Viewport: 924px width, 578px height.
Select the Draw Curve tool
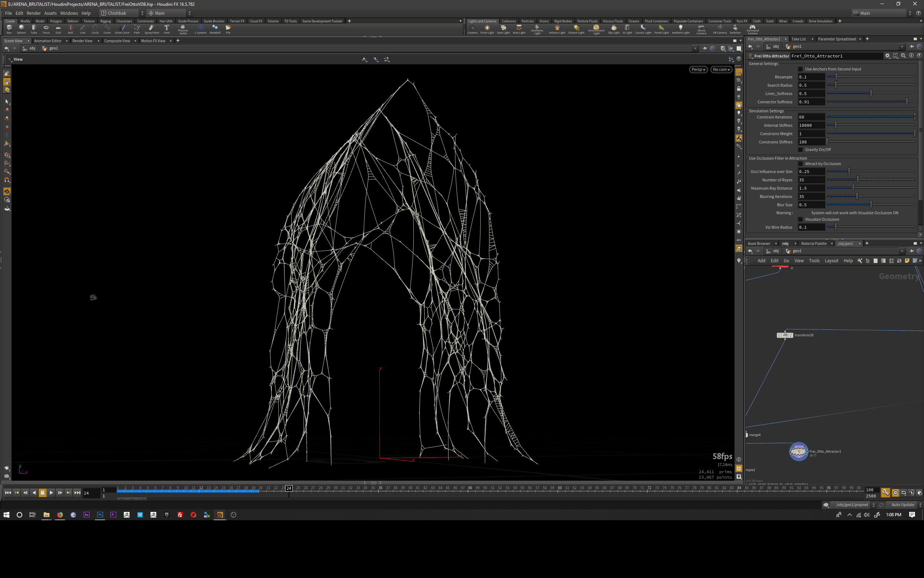[122, 29]
